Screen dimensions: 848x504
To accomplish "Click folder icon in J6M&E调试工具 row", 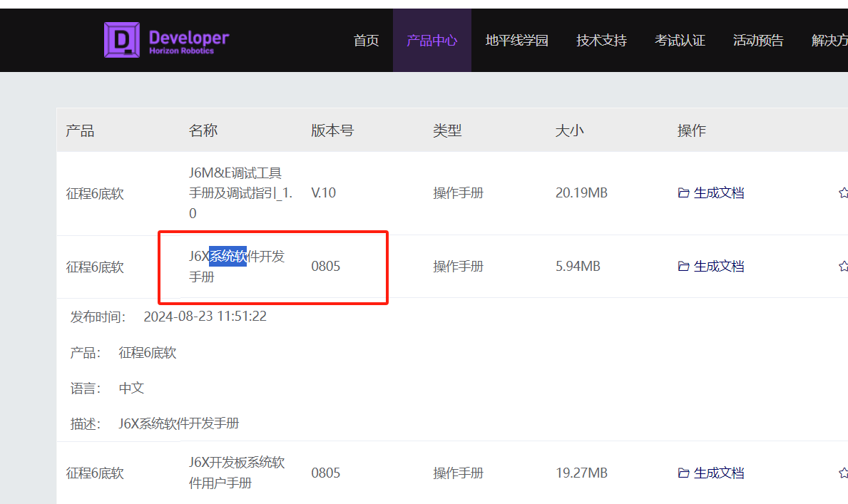I will point(683,193).
